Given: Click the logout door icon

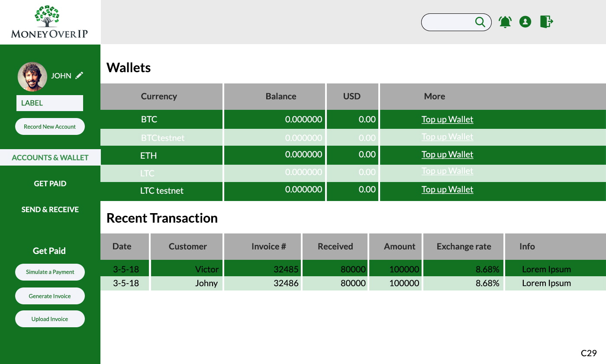Looking at the screenshot, I should 546,22.
